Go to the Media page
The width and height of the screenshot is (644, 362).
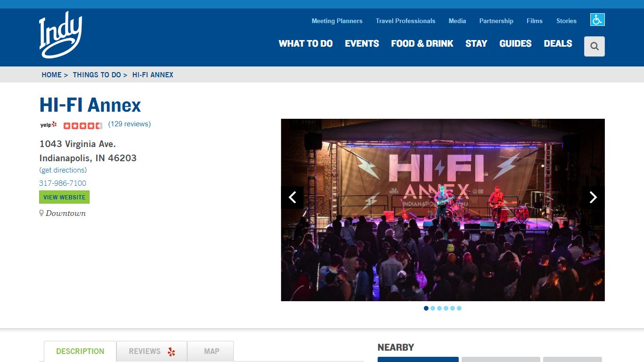[x=457, y=21]
